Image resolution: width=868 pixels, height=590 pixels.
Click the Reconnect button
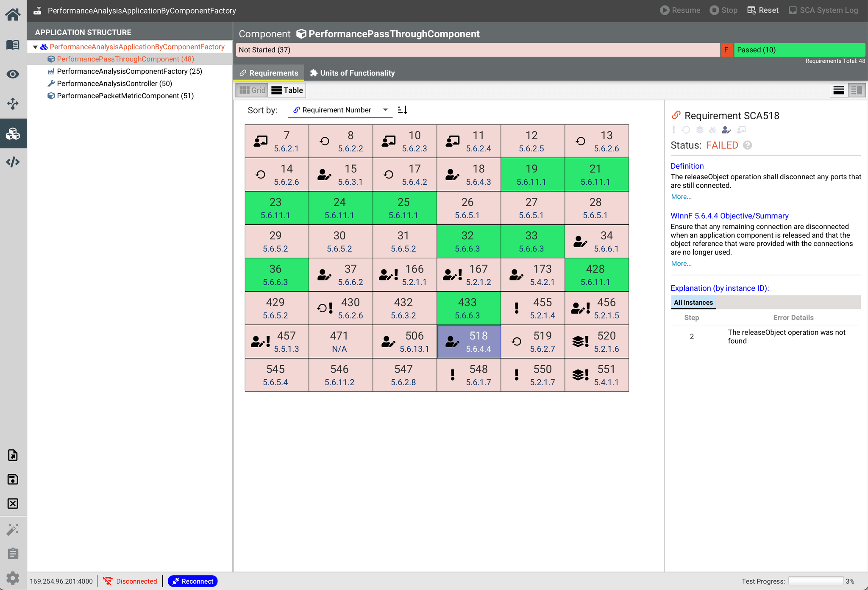(x=192, y=581)
